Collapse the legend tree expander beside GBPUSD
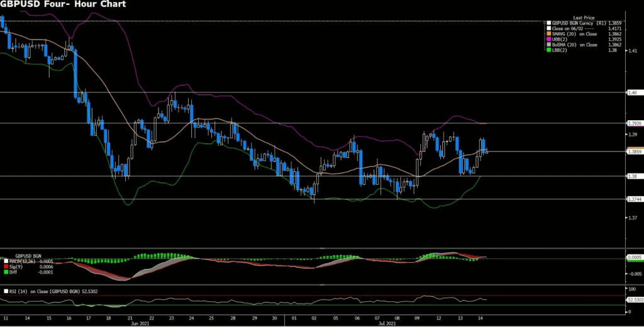The width and height of the screenshot is (644, 327). pos(544,23)
